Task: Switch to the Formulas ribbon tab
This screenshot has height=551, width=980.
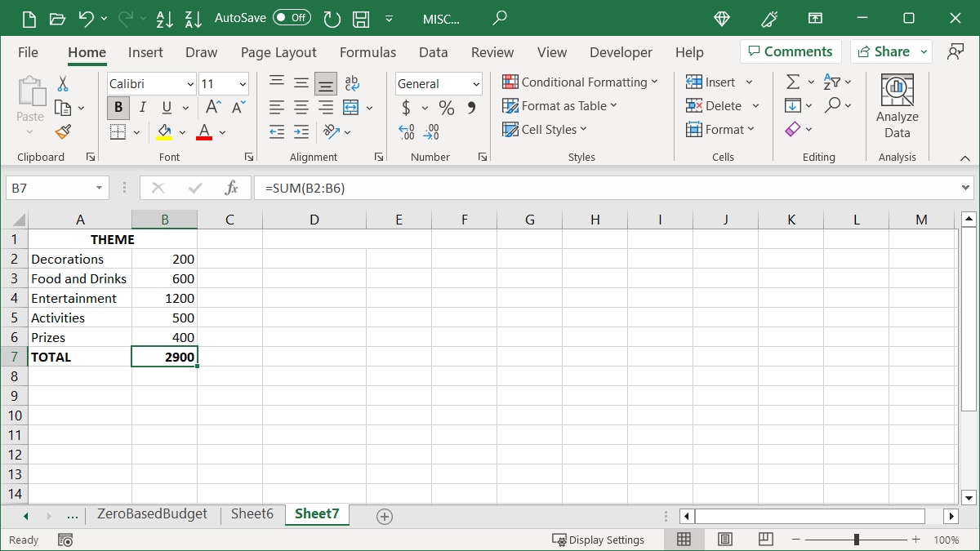Action: [367, 51]
